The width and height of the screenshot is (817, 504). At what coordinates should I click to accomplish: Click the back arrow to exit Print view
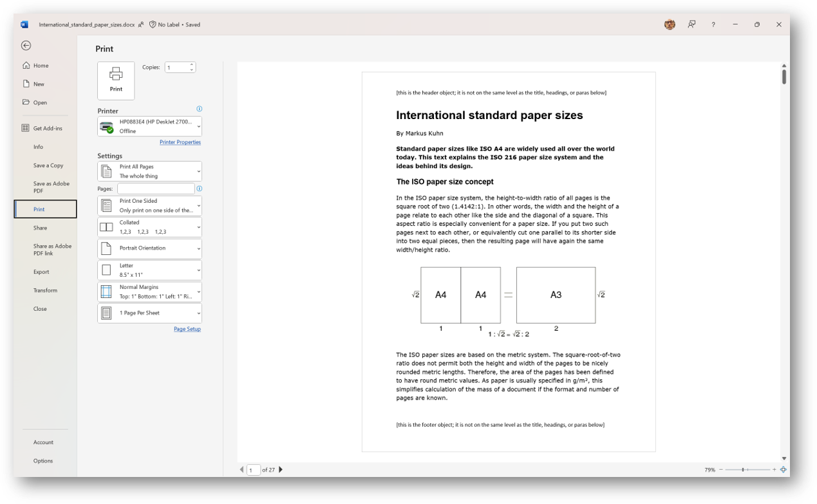tap(26, 46)
